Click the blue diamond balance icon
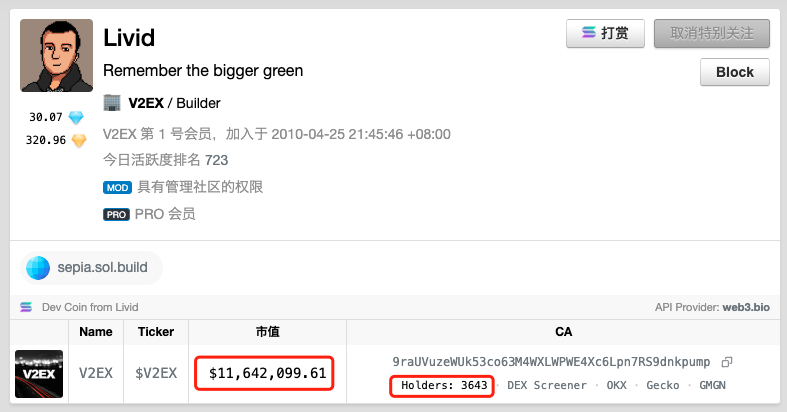 (x=77, y=118)
